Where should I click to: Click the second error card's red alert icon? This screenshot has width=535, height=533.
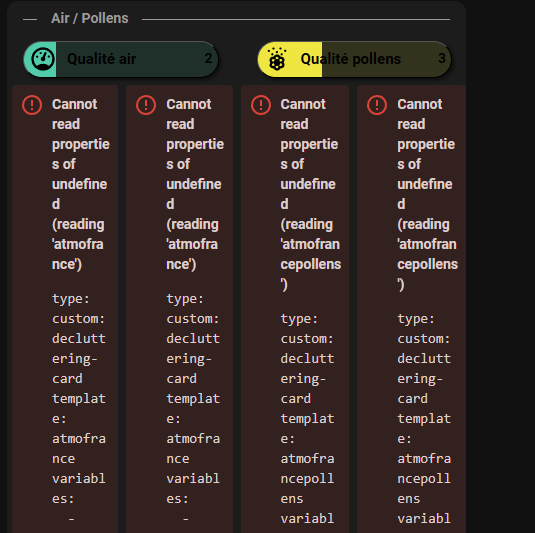pyautogui.click(x=146, y=105)
